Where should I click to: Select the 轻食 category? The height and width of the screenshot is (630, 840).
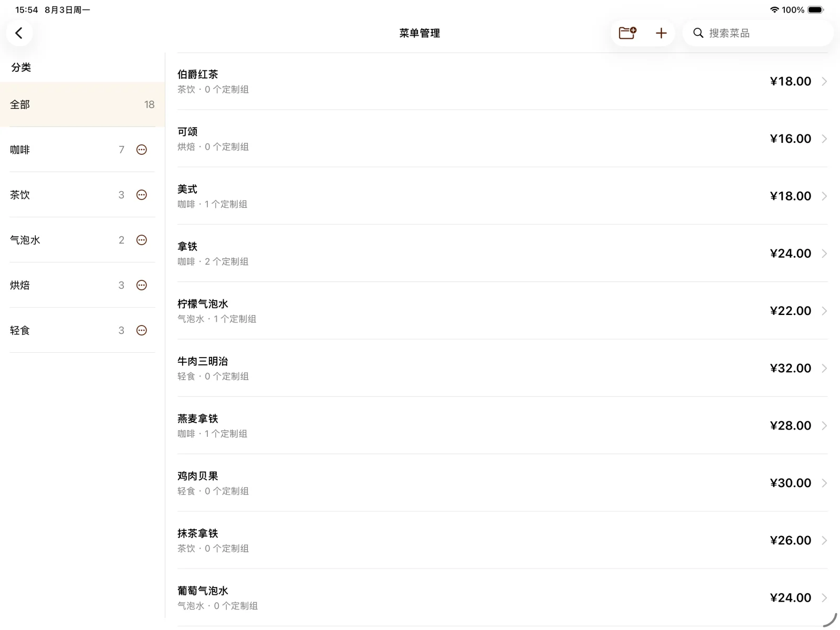(x=82, y=330)
